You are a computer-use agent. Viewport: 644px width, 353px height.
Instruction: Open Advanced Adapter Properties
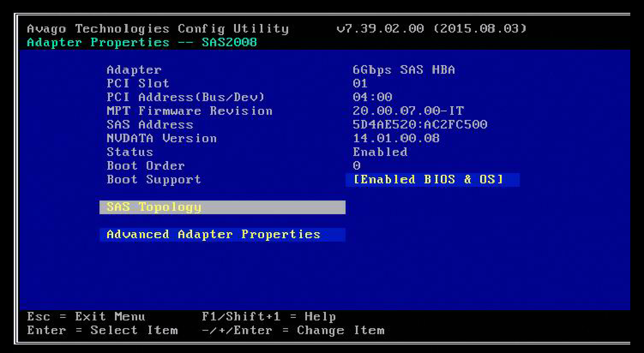pyautogui.click(x=222, y=235)
